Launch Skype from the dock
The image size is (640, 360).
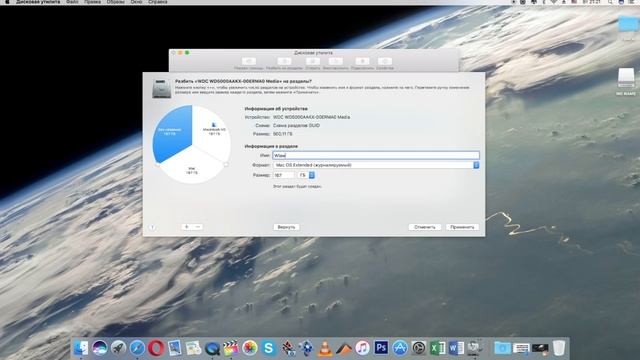269,348
